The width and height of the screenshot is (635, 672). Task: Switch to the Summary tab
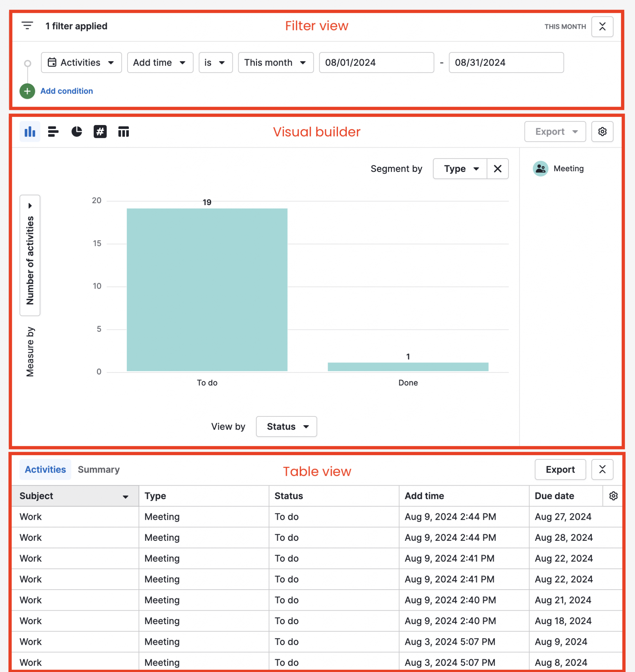tap(98, 470)
